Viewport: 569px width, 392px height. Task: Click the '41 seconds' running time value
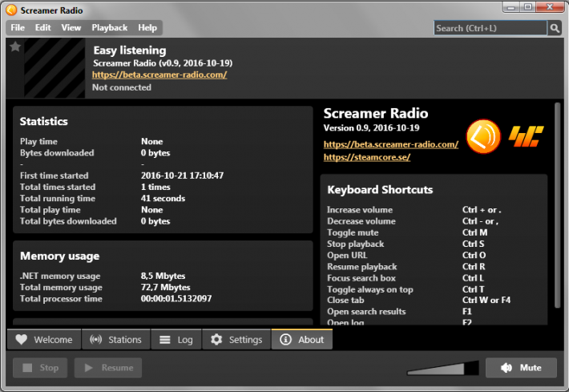[x=163, y=198]
